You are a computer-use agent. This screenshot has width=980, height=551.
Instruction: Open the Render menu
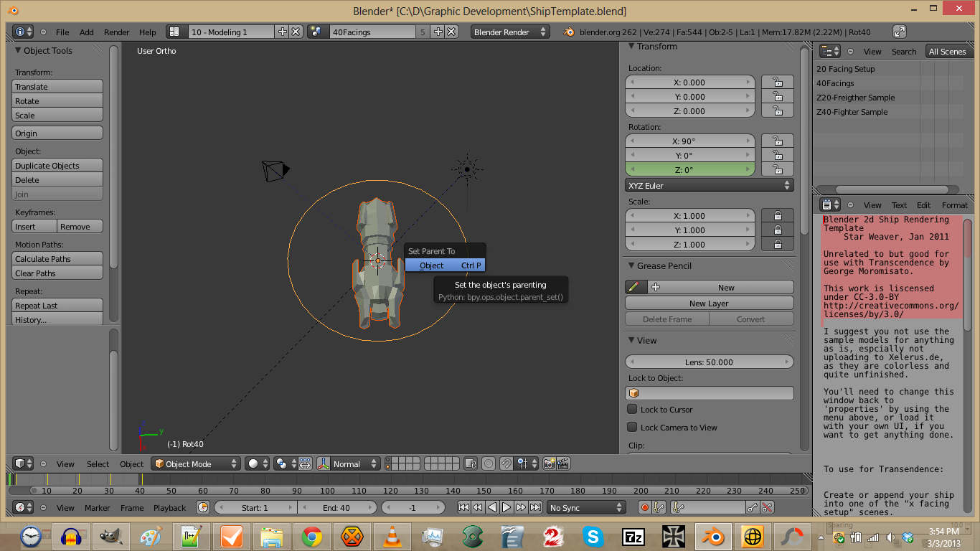(117, 32)
